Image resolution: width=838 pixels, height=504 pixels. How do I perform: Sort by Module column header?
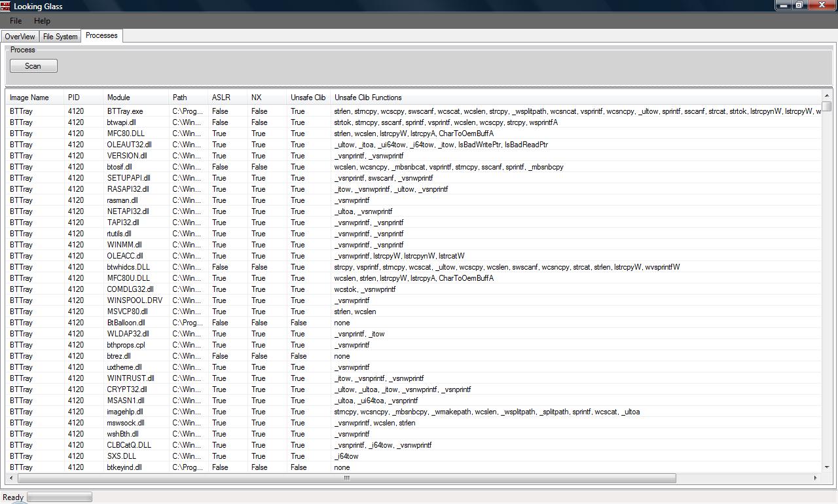click(137, 98)
